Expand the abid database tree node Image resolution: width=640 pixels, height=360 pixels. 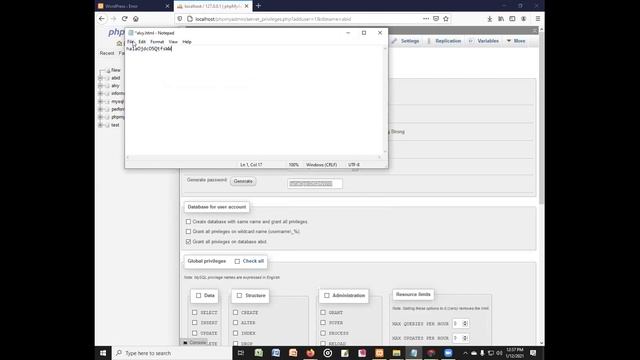pos(100,78)
